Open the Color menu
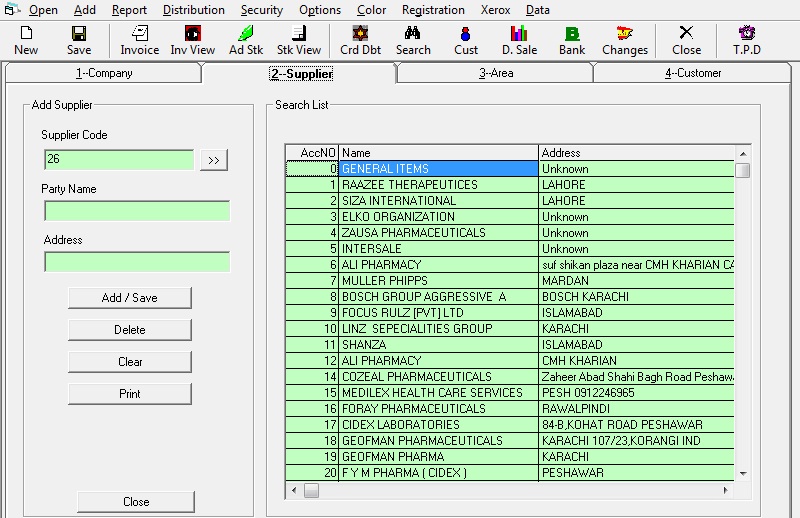This screenshot has height=518, width=800. pos(371,10)
